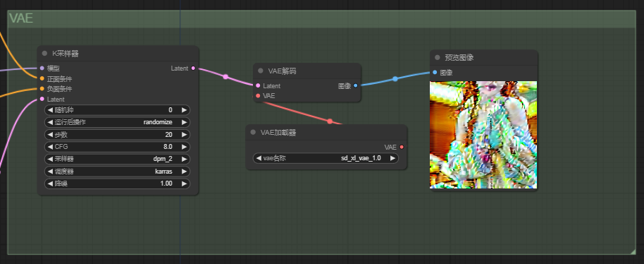Viewport: 644px width, 264px height.
Task: Click the 降噪 1.00 value field
Action: [117, 184]
